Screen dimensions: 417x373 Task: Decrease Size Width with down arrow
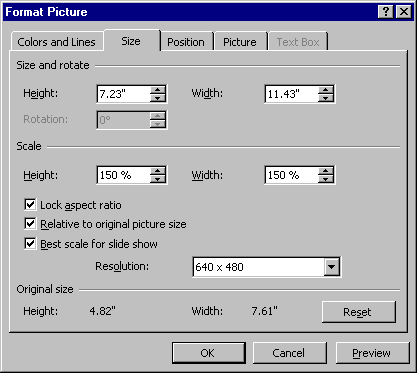tap(326, 98)
